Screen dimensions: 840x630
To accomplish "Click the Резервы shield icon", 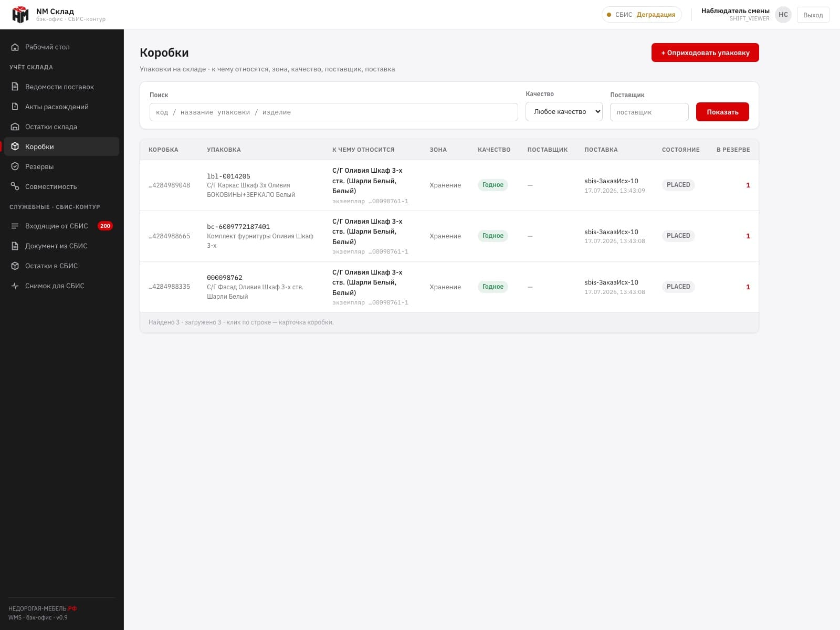I will pos(15,167).
